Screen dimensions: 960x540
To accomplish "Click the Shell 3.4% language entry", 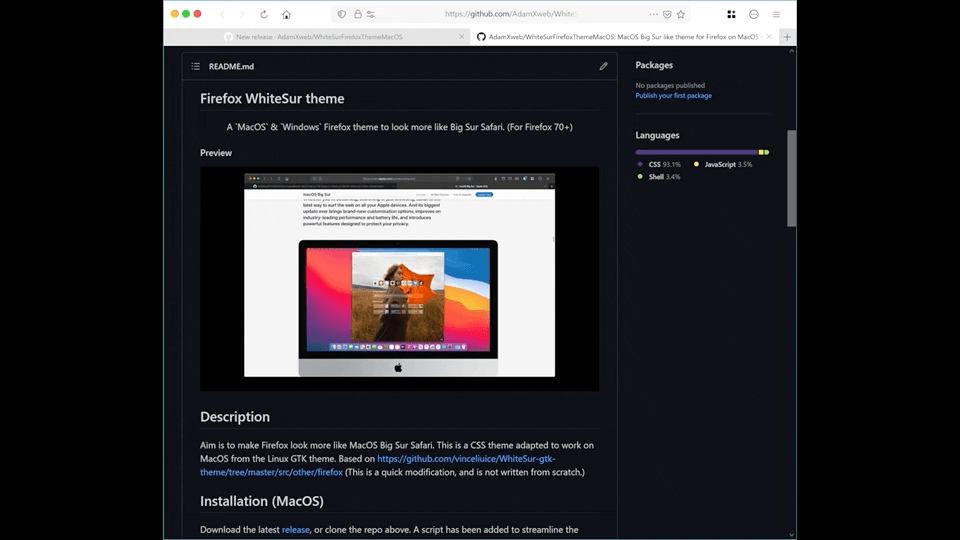I will pos(659,177).
